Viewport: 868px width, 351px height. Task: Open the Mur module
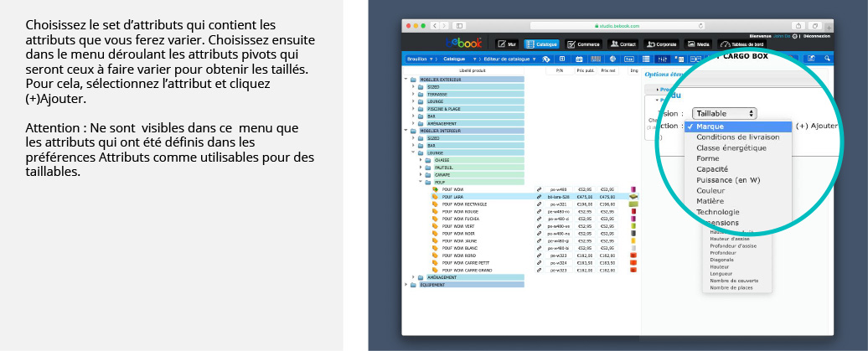tap(508, 44)
